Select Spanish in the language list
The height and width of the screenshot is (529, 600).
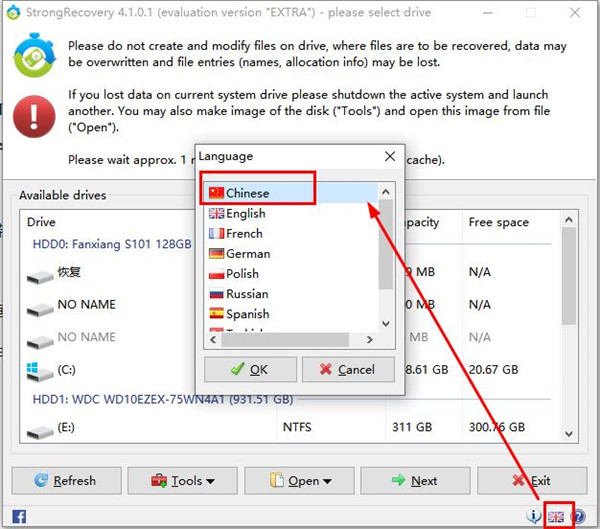[291, 314]
